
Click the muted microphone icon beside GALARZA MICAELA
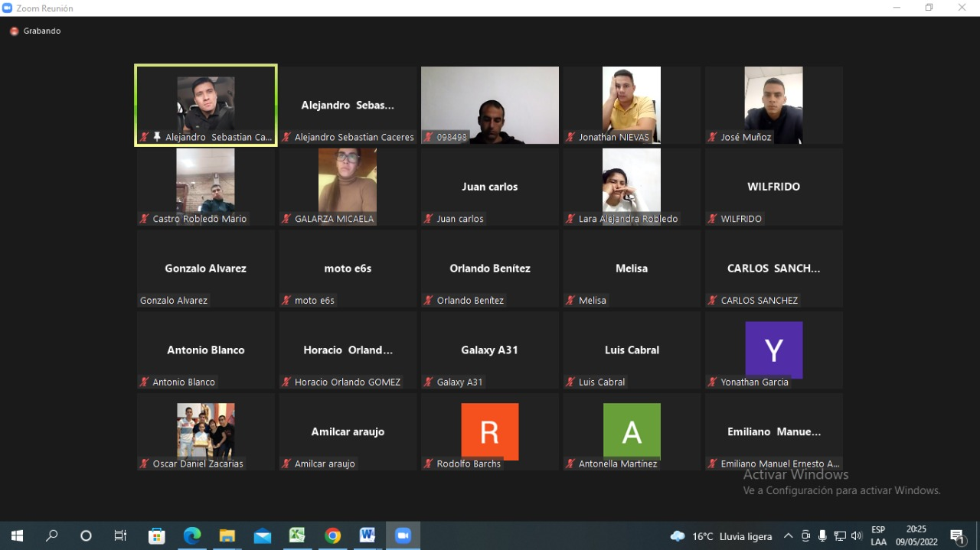(x=286, y=219)
